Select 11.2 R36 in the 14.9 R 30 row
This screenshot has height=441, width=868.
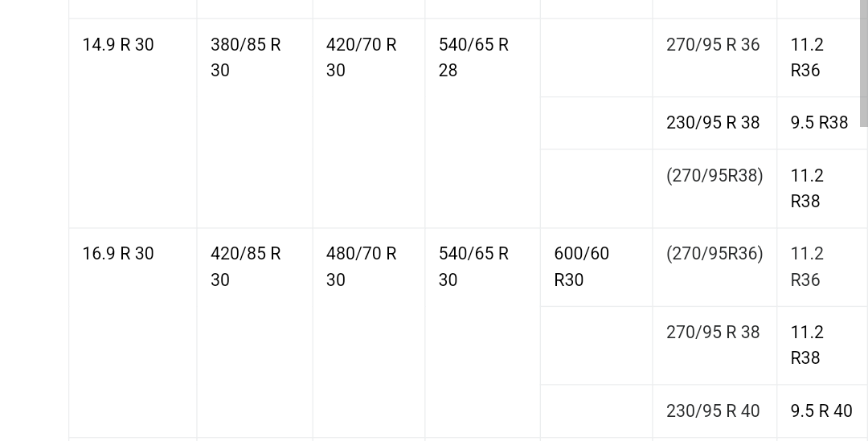point(807,57)
